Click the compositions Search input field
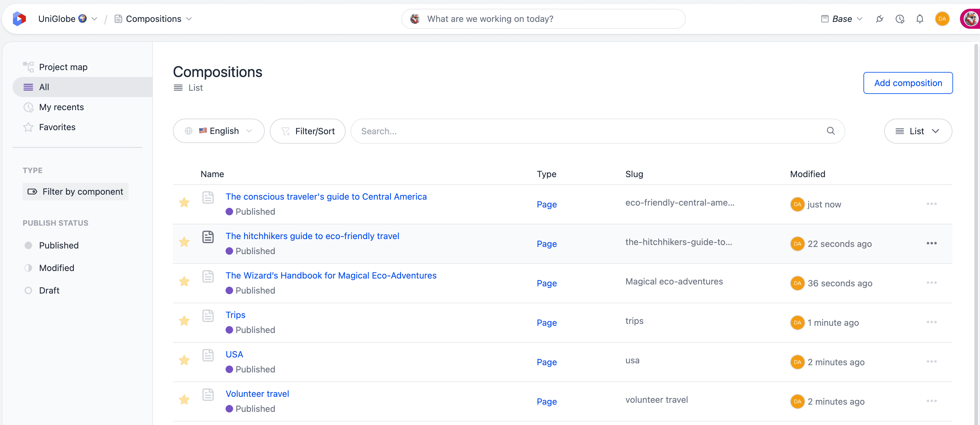This screenshot has height=425, width=980. tap(597, 131)
